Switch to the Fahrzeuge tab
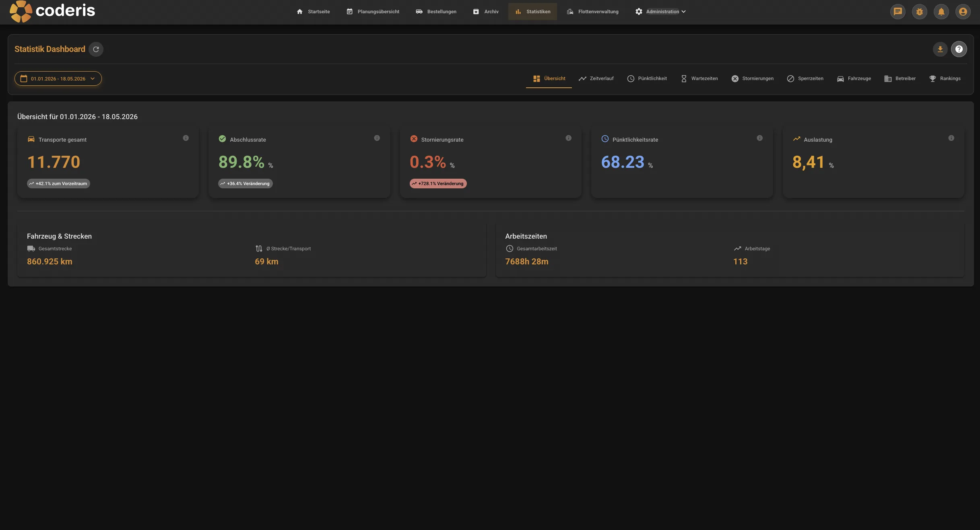This screenshot has width=980, height=530. click(x=854, y=78)
